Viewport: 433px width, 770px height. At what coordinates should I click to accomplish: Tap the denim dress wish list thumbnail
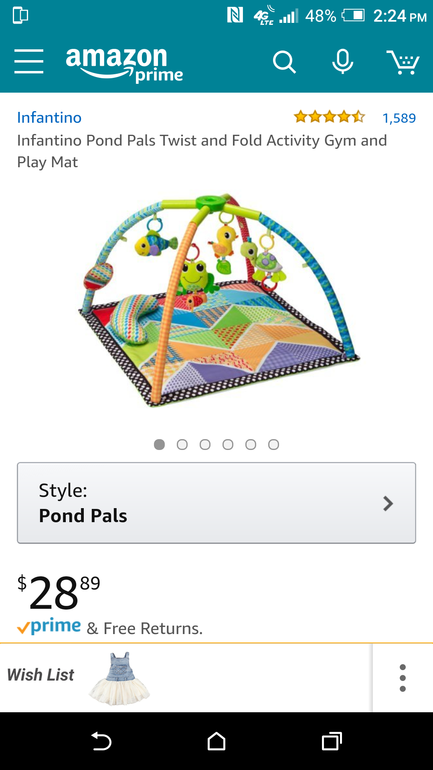click(x=119, y=678)
